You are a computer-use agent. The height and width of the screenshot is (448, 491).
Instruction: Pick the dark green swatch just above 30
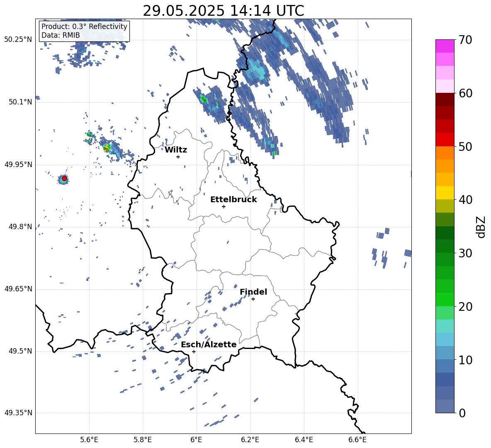(445, 246)
